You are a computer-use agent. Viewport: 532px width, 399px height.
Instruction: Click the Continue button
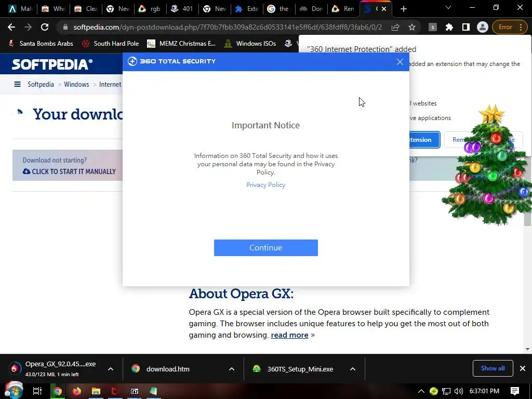tap(265, 248)
